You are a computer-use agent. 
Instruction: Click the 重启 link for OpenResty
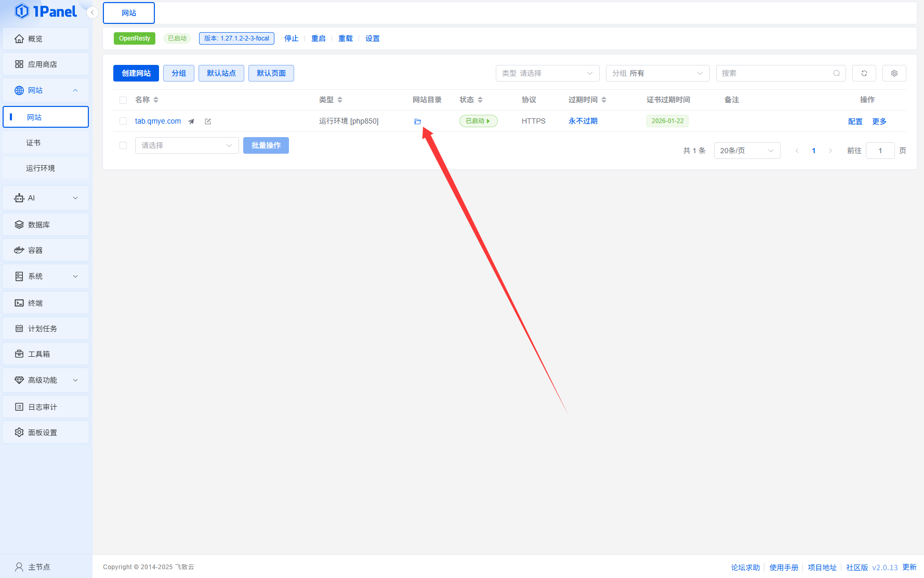[318, 38]
